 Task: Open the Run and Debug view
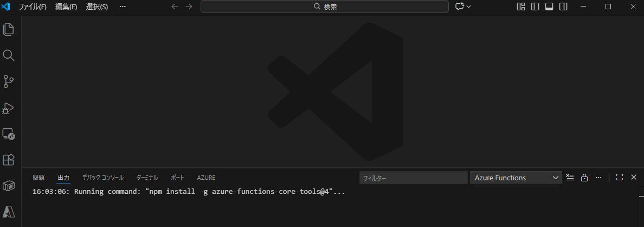[9, 108]
